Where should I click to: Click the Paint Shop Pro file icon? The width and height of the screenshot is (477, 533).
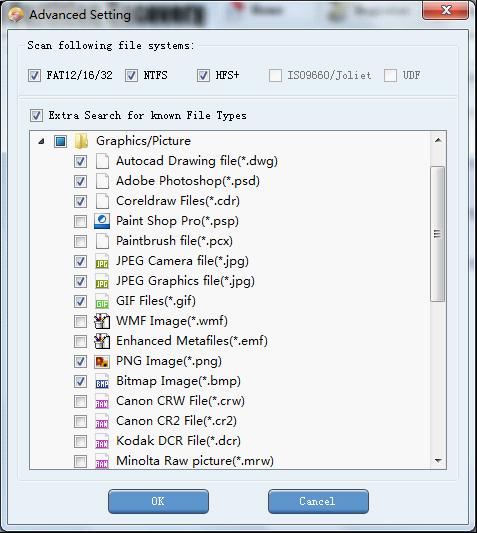click(x=102, y=221)
